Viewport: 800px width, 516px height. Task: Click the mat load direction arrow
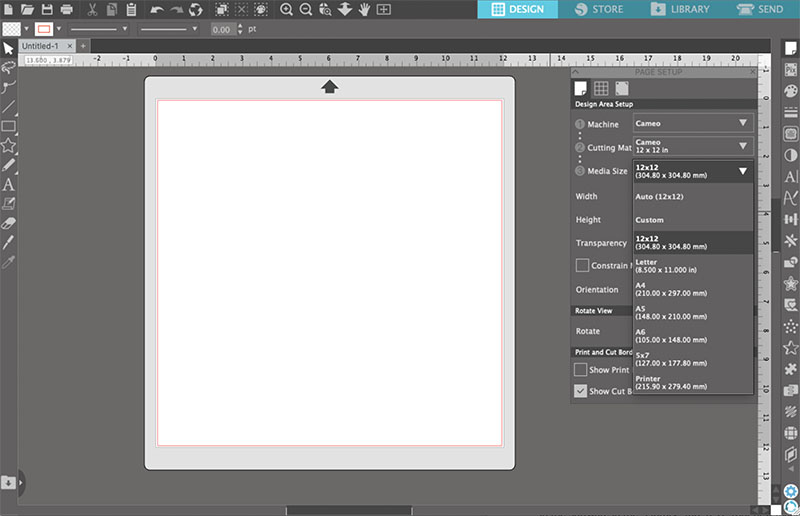coord(330,87)
